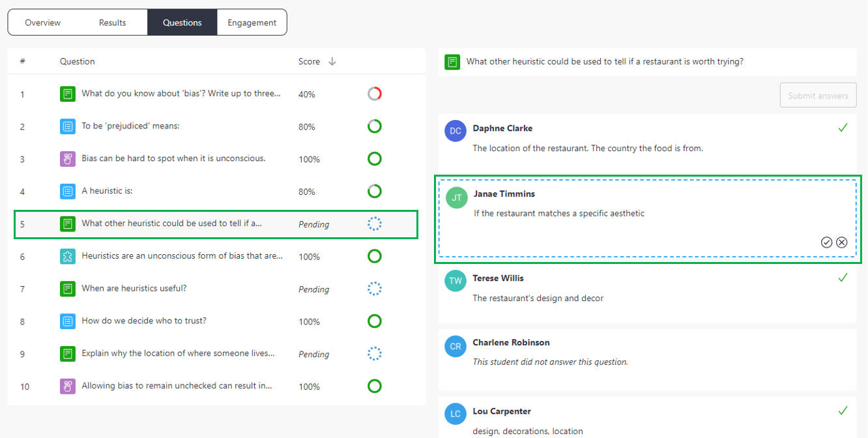Mark Janae Timmins' answer incorrect
This screenshot has width=868, height=438.
click(841, 242)
